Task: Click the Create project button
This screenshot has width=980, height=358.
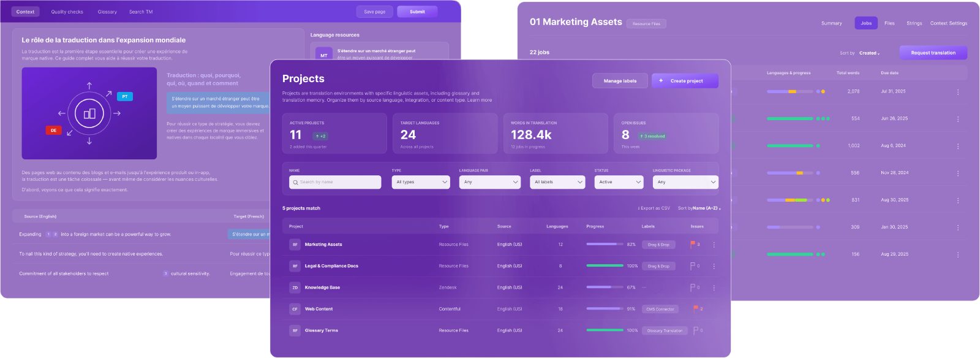Action: point(685,81)
